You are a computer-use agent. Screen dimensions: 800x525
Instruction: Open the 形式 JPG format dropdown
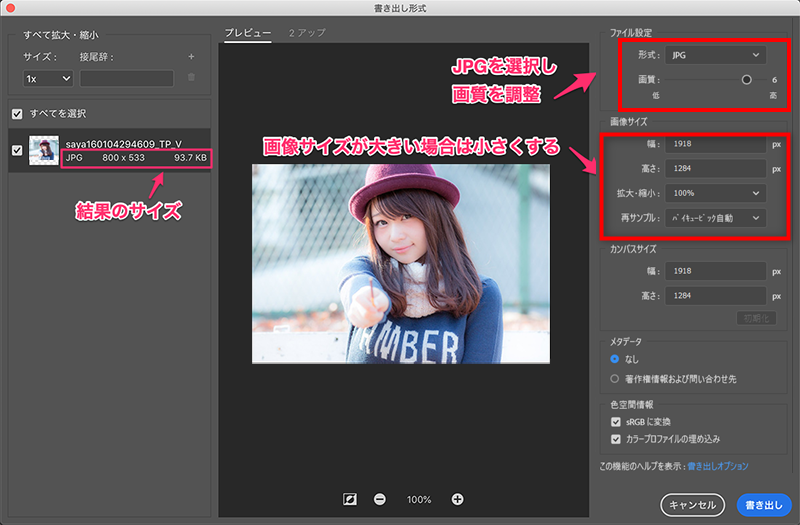coord(715,55)
